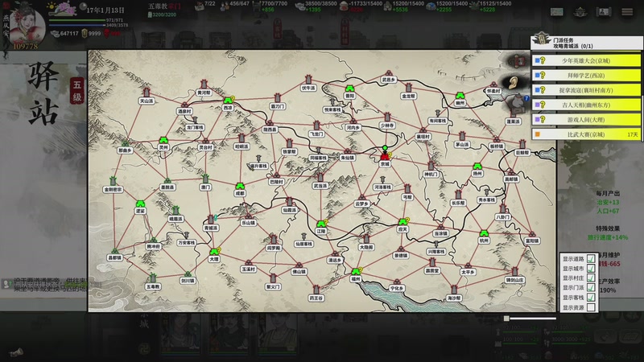Select the 京城 capital city icon
Screen dimensions: 644x362
tap(385, 155)
